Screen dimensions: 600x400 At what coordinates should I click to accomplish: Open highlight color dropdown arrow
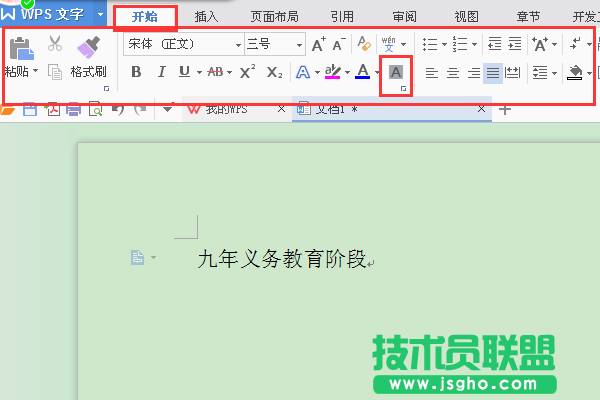pos(347,72)
